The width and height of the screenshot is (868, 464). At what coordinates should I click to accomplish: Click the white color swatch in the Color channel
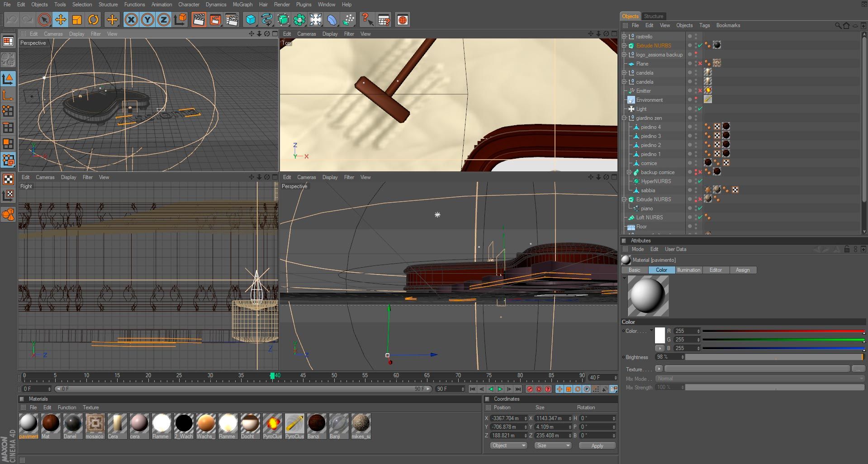[x=660, y=335]
